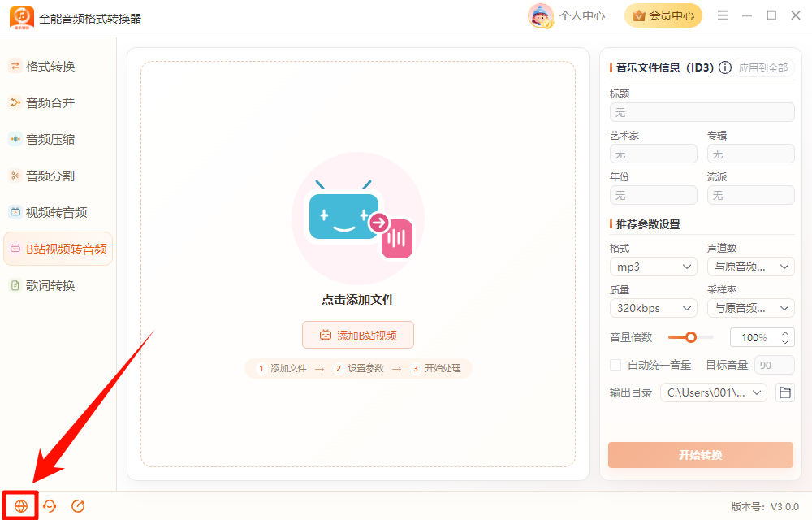This screenshot has width=812, height=520.
Task: Click 应用到全部 button
Action: click(763, 68)
